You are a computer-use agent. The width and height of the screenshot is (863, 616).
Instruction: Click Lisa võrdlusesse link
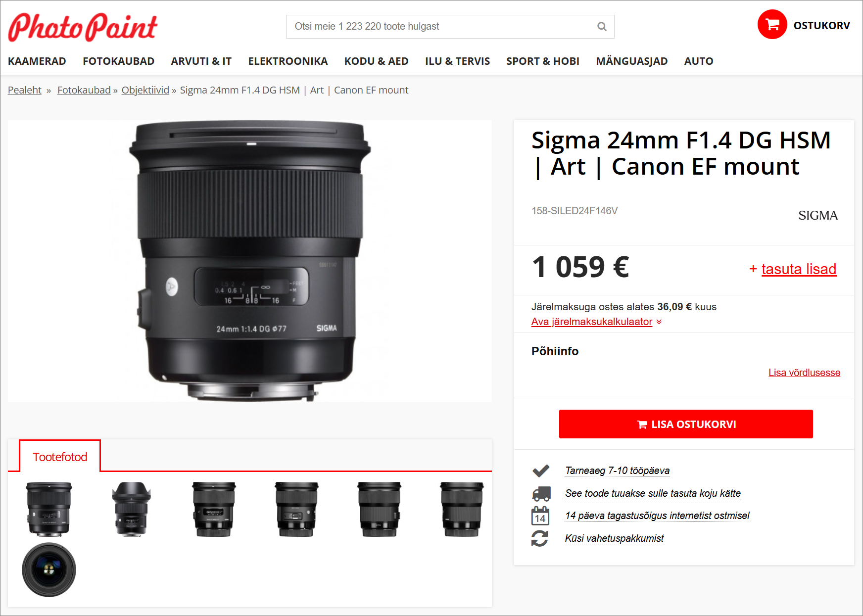coord(804,373)
